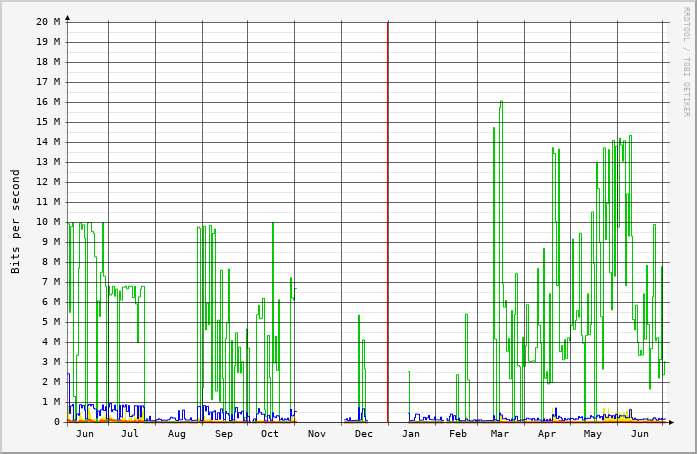Click the "May" month label
Viewport: 697px width, 454px height.
(593, 434)
